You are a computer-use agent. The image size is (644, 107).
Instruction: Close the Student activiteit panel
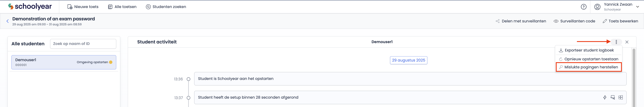pos(627,42)
